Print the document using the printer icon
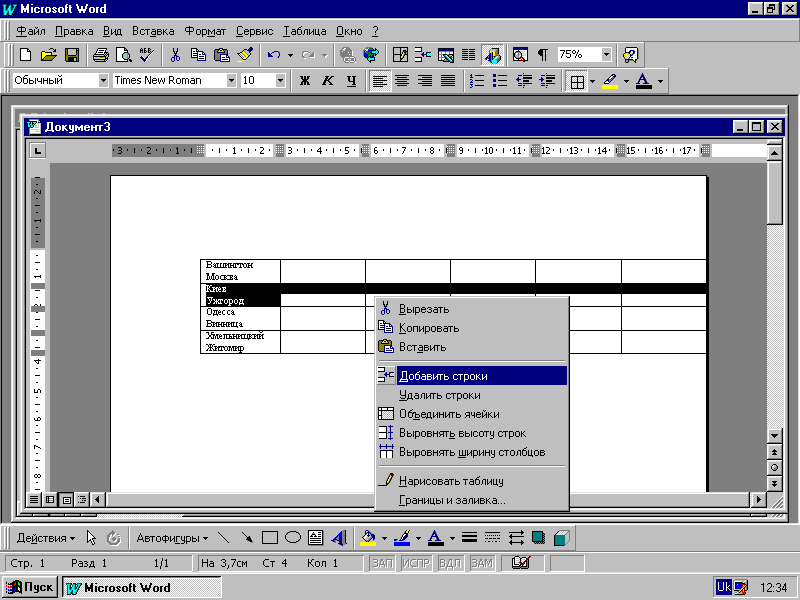The height and width of the screenshot is (600, 800). (101, 55)
